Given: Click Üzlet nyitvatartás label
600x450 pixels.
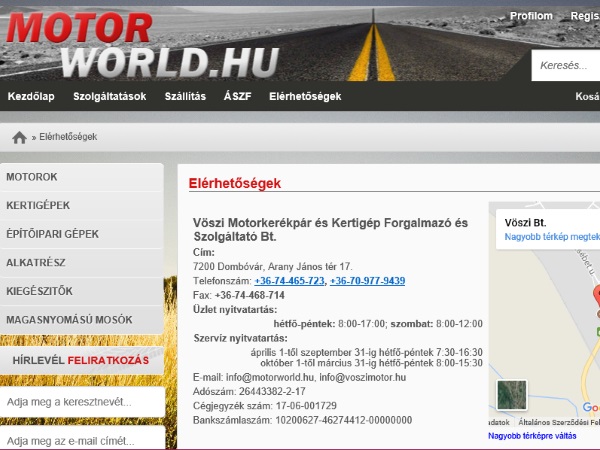Looking at the screenshot, I should click(235, 310).
